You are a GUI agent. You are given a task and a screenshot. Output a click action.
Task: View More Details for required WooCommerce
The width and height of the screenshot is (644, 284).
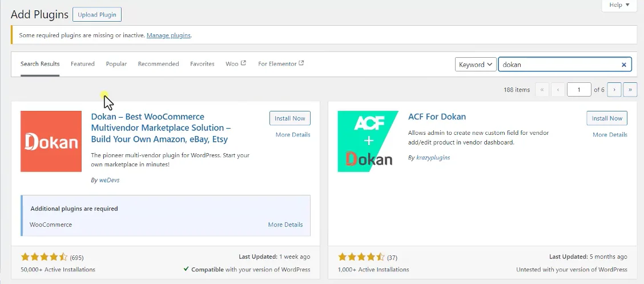(285, 225)
